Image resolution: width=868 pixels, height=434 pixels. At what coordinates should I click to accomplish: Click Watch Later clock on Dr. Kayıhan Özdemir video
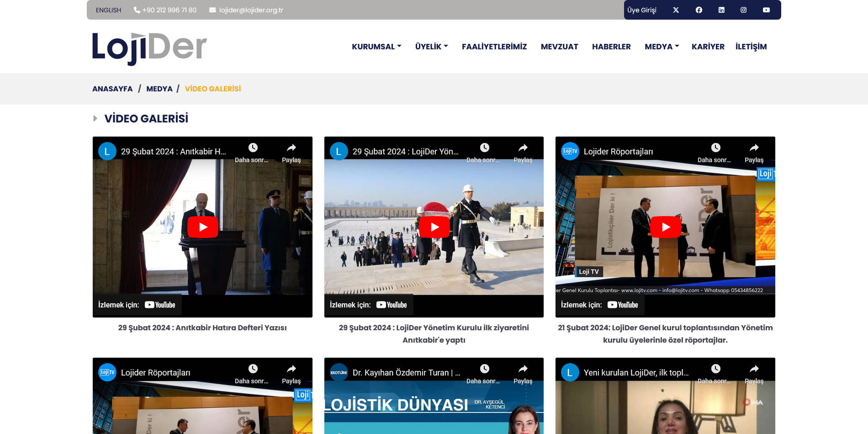(484, 369)
